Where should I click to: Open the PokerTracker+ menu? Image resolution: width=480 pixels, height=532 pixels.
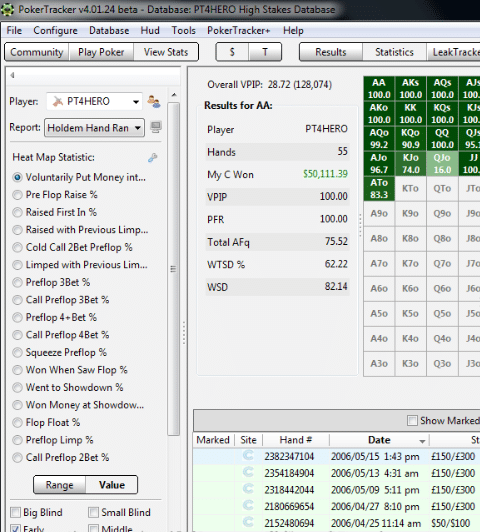tap(238, 31)
